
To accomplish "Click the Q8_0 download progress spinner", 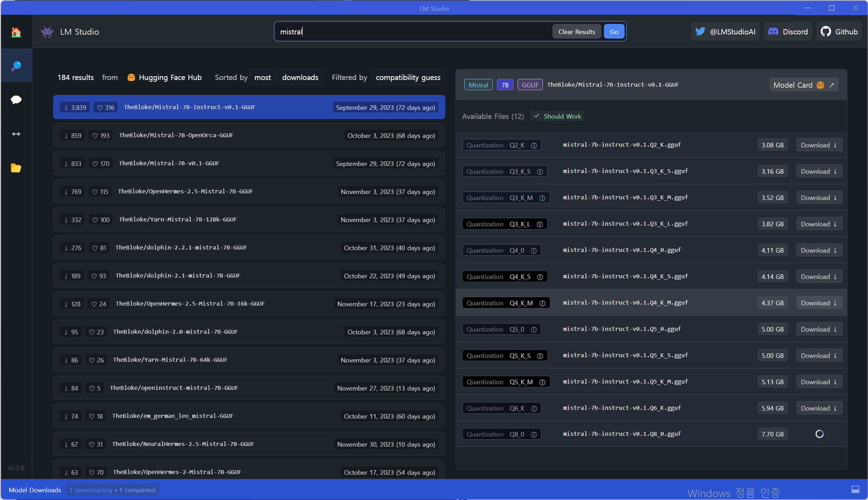I will pos(819,434).
